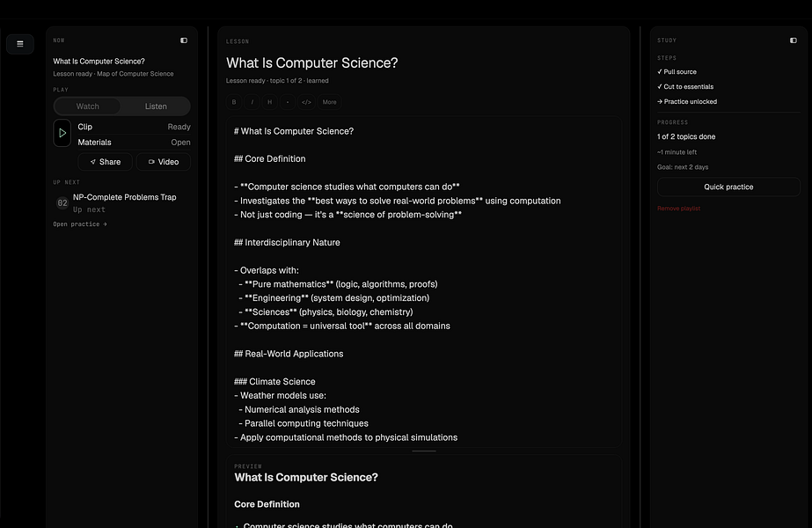The width and height of the screenshot is (812, 528).
Task: Open the hamburger menu in the sidebar
Action: pyautogui.click(x=20, y=44)
